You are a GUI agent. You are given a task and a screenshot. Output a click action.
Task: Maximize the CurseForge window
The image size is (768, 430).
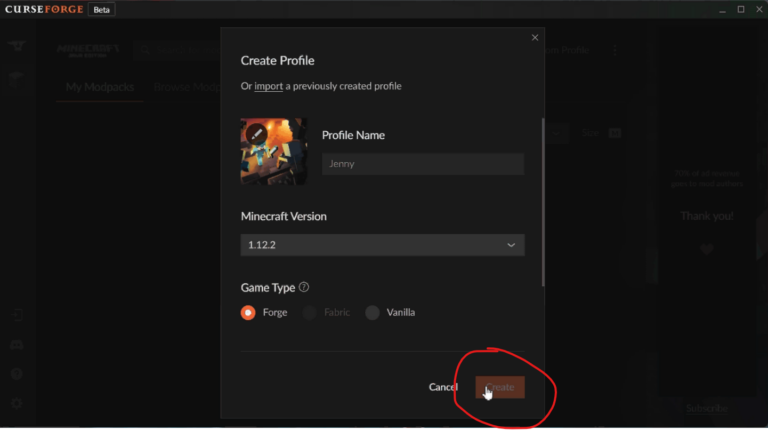[741, 10]
